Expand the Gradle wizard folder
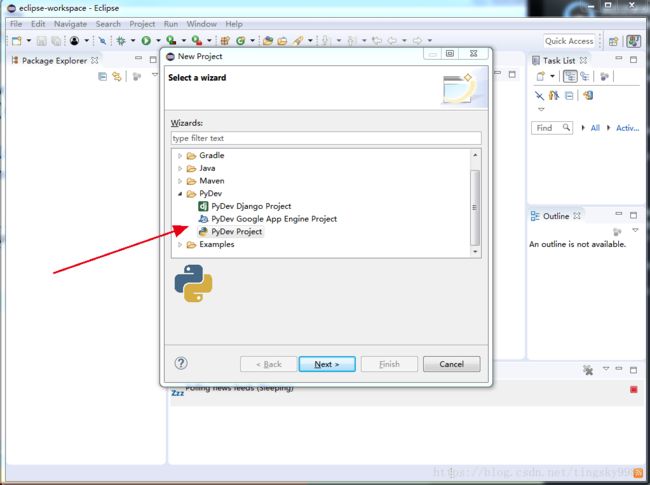This screenshot has width=650, height=485. (180, 156)
